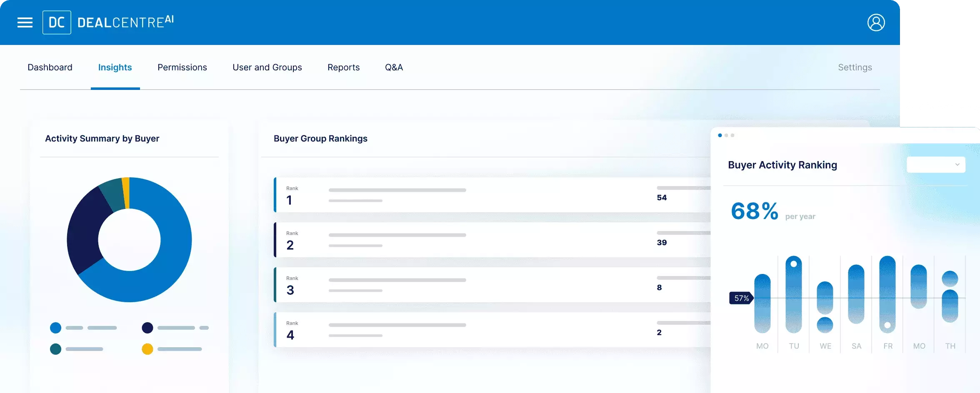Viewport: 980px width, 393px height.
Task: Switch to the Dashboard tab
Action: pyautogui.click(x=50, y=67)
